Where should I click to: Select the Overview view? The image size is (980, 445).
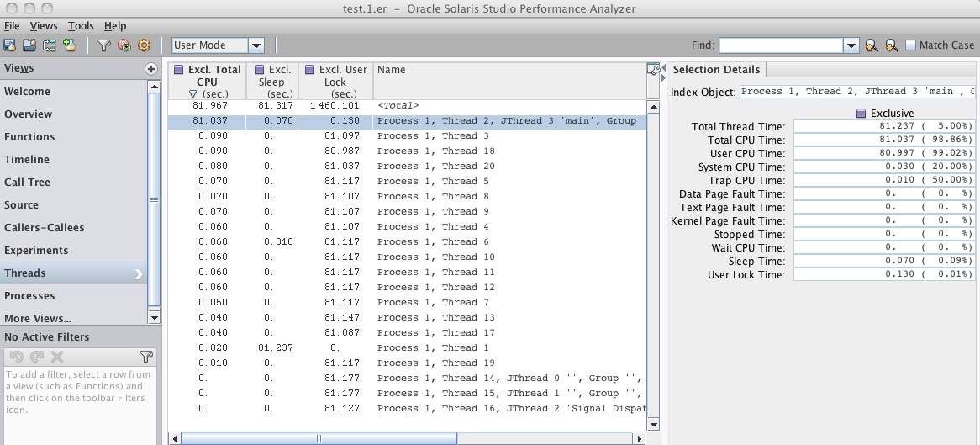click(74, 114)
